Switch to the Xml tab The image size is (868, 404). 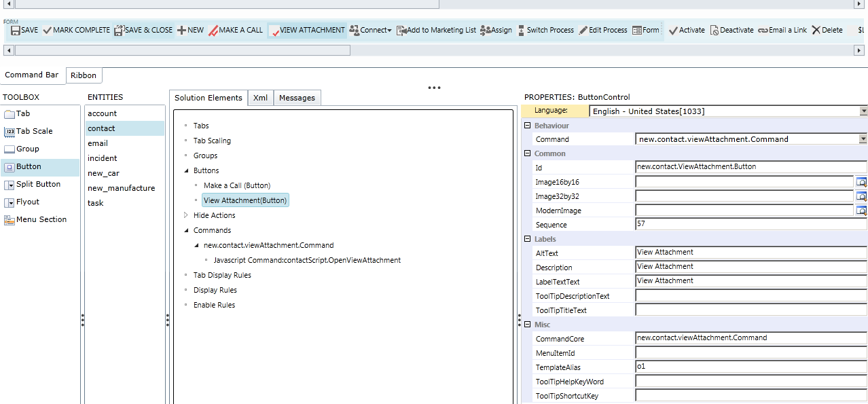(x=260, y=97)
